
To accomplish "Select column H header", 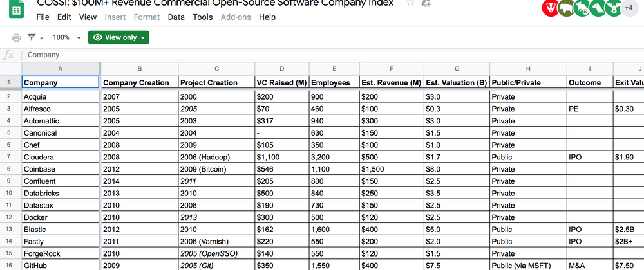I will (528, 69).
